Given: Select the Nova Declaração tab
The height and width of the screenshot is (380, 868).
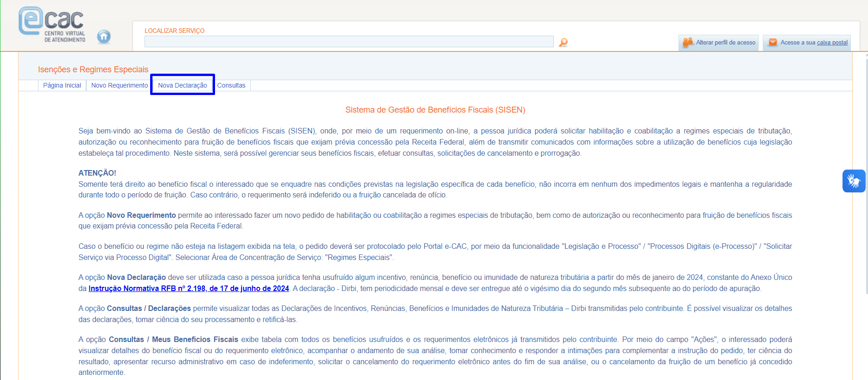Looking at the screenshot, I should click(183, 85).
